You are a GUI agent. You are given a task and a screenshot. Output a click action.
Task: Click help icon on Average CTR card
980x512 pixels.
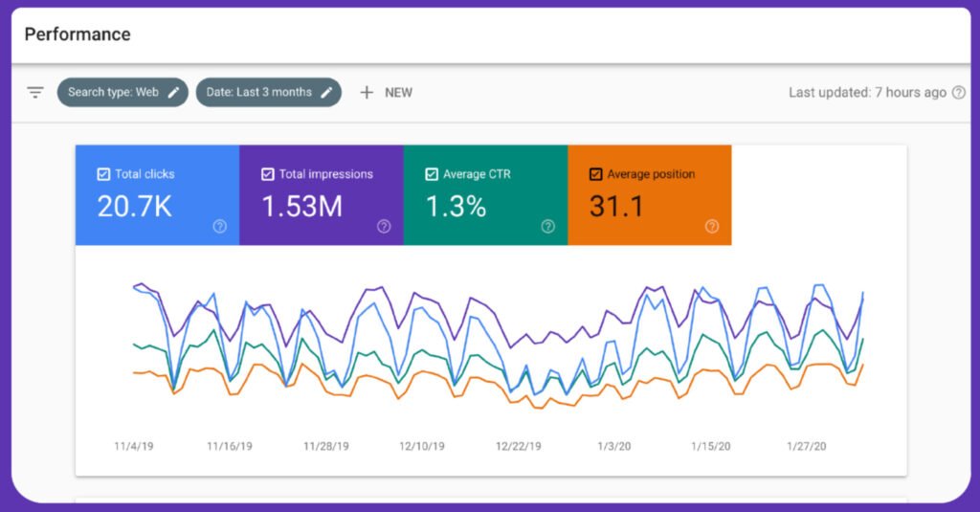(x=548, y=227)
